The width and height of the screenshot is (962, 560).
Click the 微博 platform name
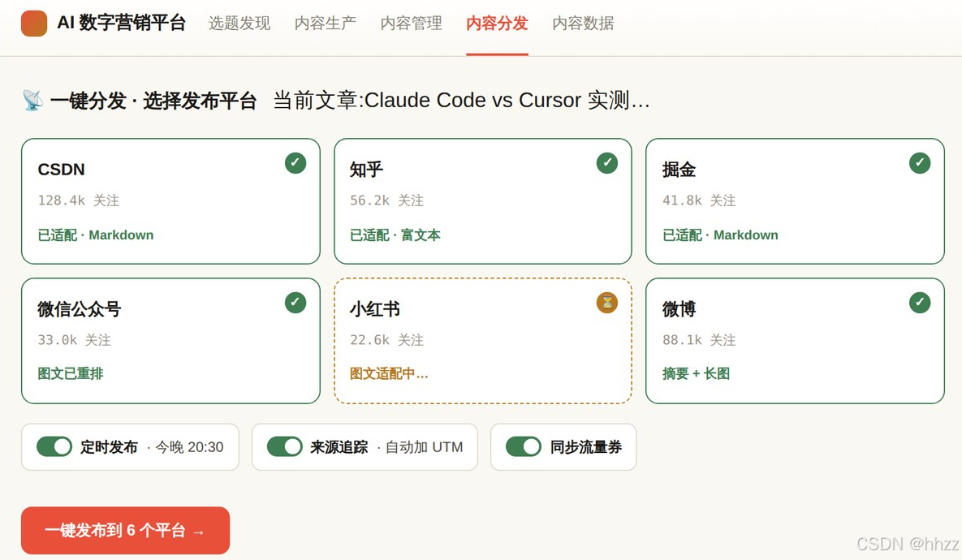pos(679,309)
